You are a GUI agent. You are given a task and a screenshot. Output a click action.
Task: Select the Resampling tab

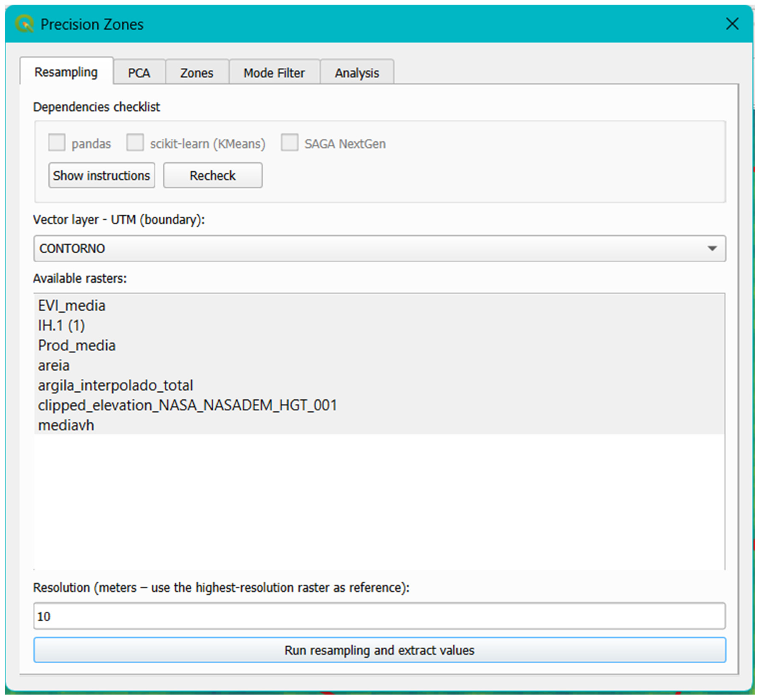[x=66, y=72]
